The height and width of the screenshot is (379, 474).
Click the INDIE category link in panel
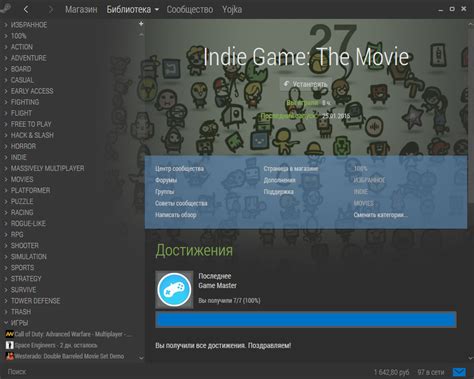click(x=361, y=192)
